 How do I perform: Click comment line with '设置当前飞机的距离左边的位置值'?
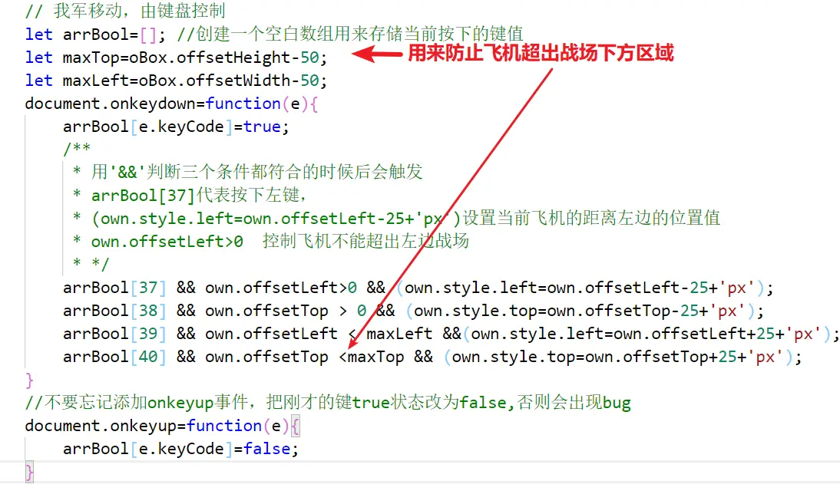(x=396, y=219)
